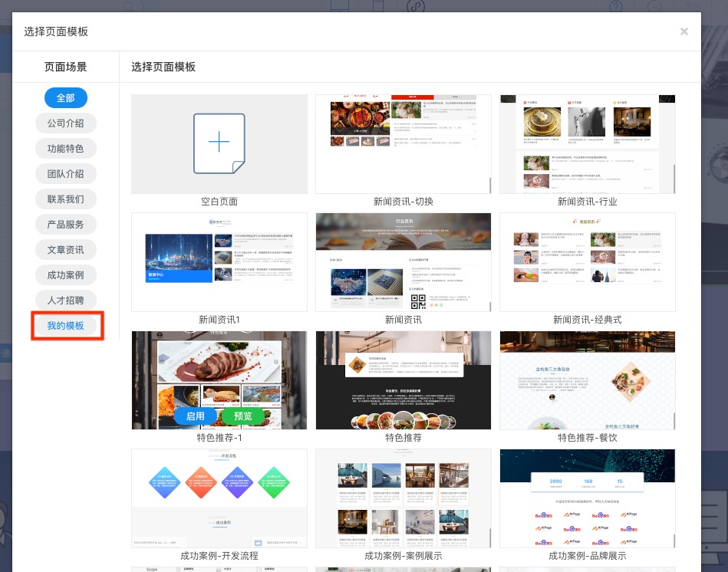Image resolution: width=728 pixels, height=572 pixels.
Task: Select the 新闻资讯-切换 template thumbnail
Action: coord(403,144)
